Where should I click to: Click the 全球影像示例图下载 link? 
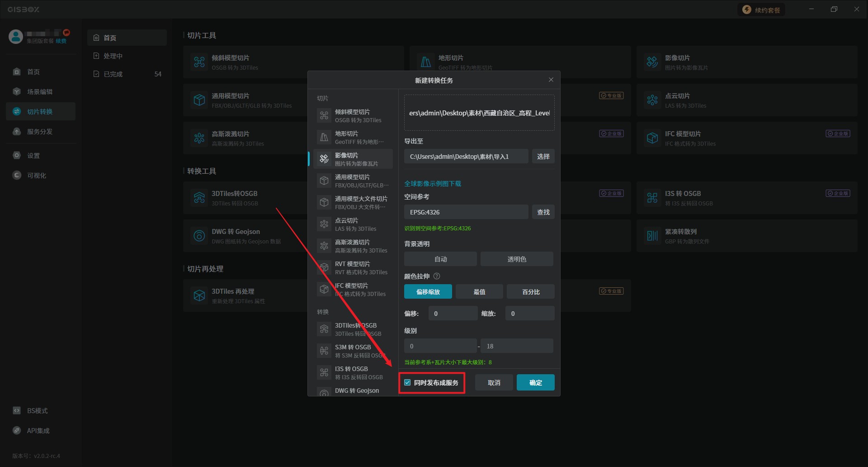(433, 184)
